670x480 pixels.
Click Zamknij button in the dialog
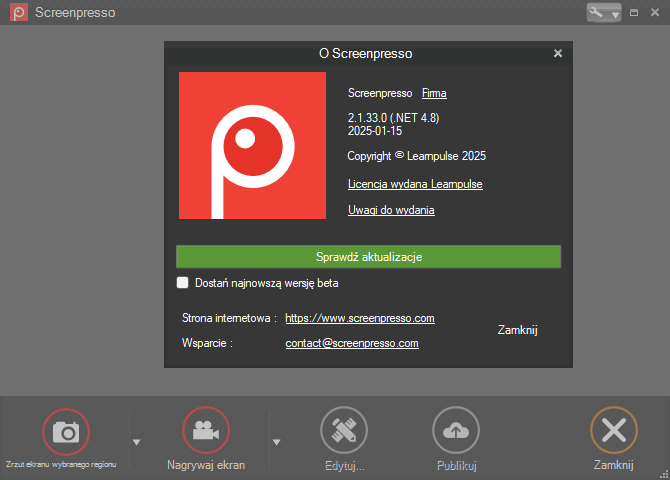(517, 330)
